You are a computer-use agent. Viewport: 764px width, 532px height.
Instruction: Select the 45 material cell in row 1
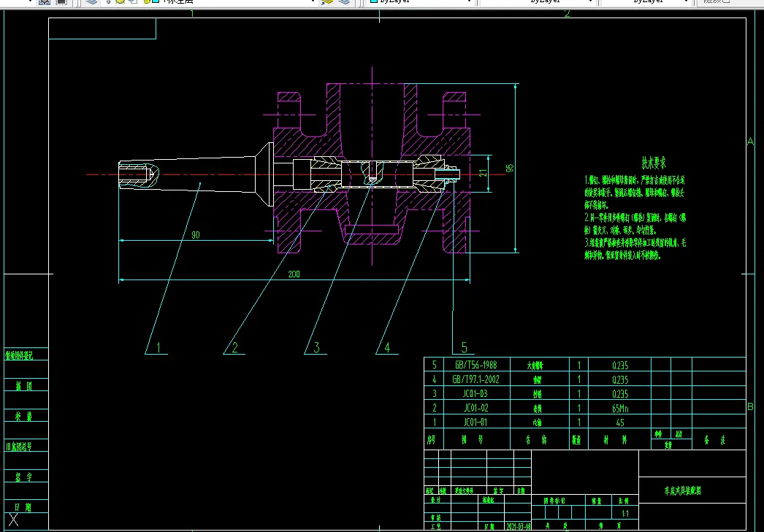pyautogui.click(x=620, y=423)
